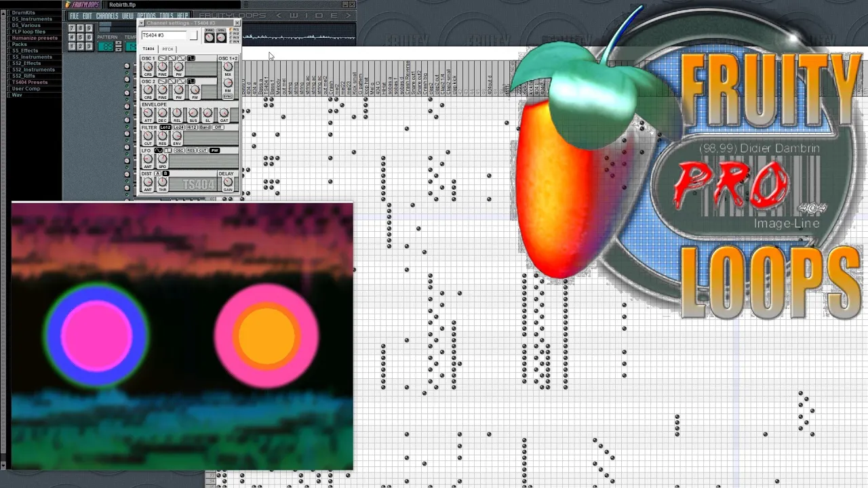Switch to the TS404 tab

point(149,49)
